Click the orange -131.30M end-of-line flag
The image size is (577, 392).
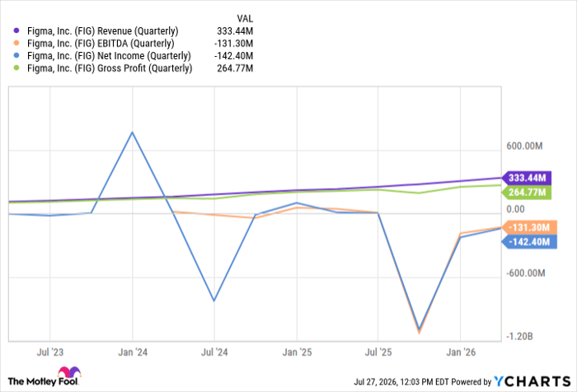529,227
